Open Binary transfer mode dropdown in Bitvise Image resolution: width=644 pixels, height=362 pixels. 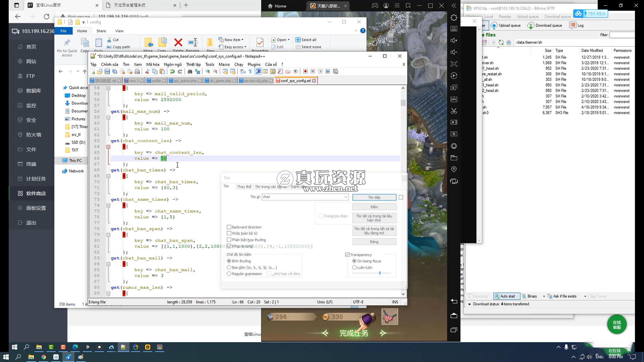click(544, 296)
